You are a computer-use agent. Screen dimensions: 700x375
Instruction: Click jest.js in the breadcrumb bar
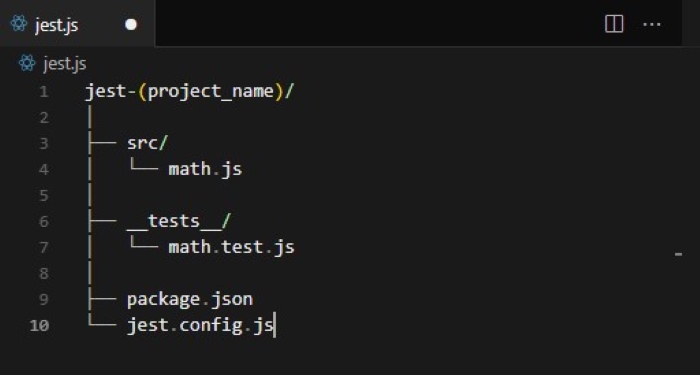point(65,63)
